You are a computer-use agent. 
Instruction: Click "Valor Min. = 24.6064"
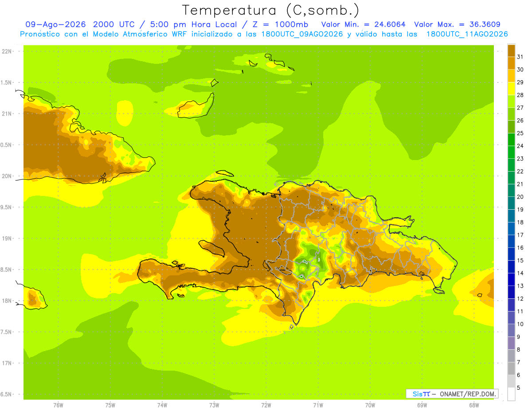(x=363, y=24)
